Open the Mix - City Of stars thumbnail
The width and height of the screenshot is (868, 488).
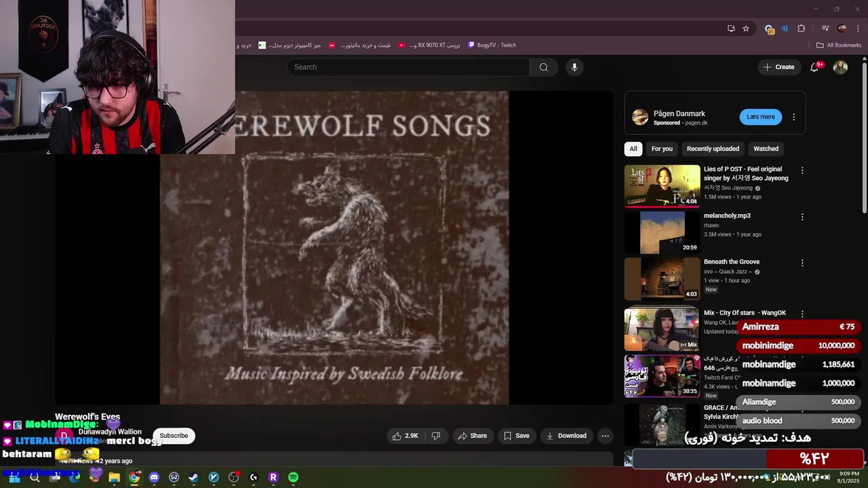pyautogui.click(x=662, y=329)
